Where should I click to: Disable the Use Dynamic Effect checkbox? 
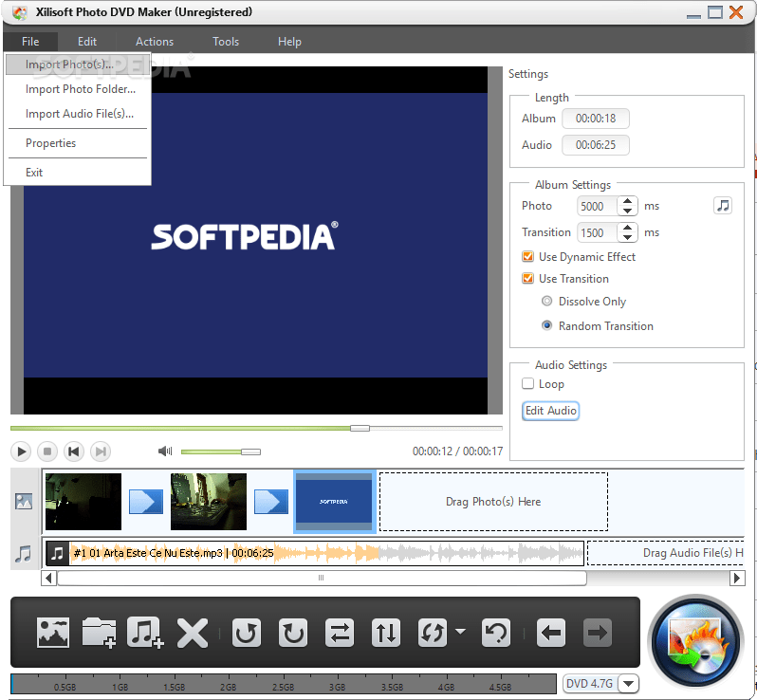point(528,257)
